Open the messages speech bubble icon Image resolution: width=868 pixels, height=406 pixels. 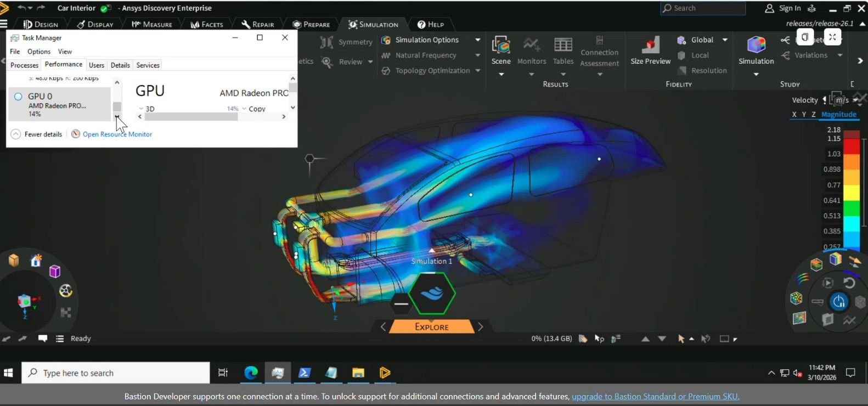point(42,339)
